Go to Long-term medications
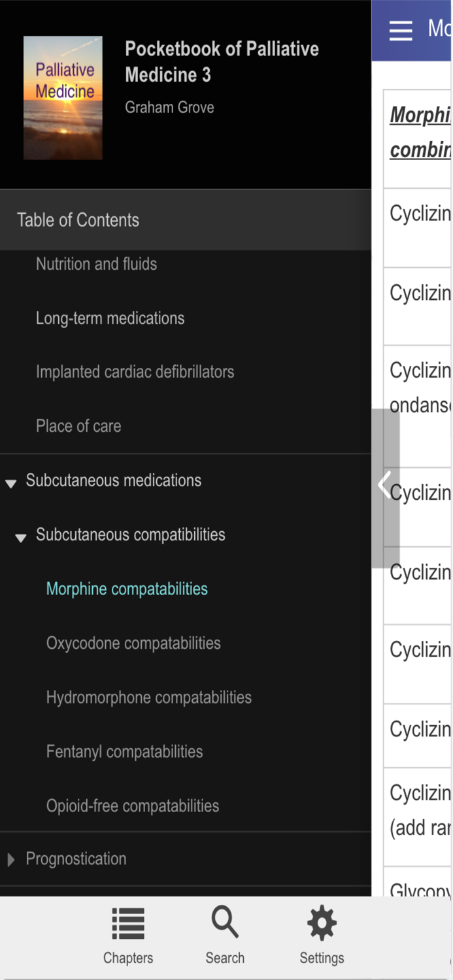This screenshot has height=980, width=453. [110, 318]
